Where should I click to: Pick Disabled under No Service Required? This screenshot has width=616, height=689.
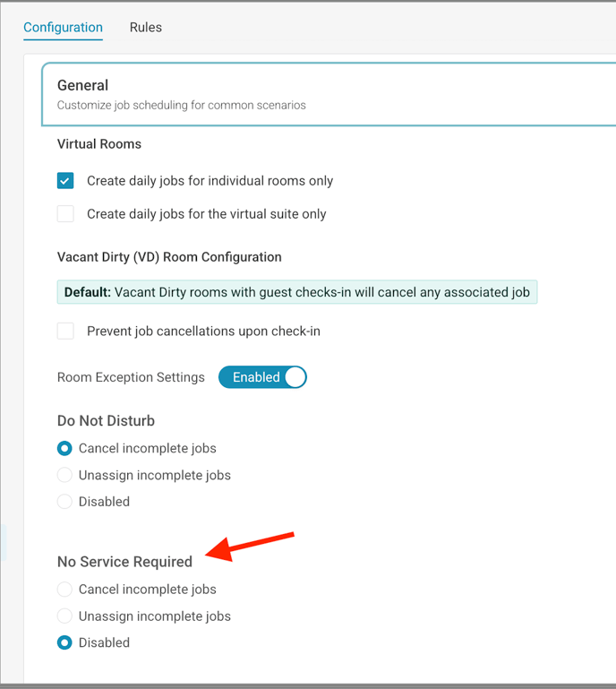(64, 642)
